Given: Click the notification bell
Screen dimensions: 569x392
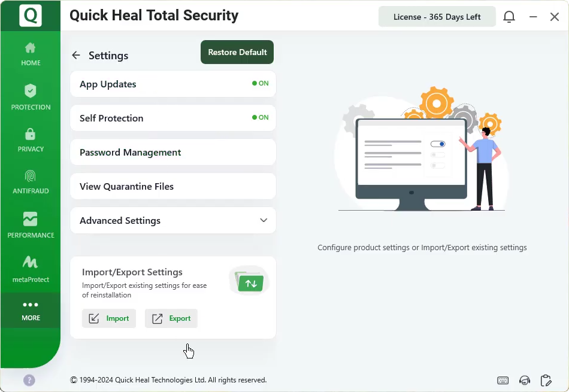Looking at the screenshot, I should pyautogui.click(x=509, y=16).
